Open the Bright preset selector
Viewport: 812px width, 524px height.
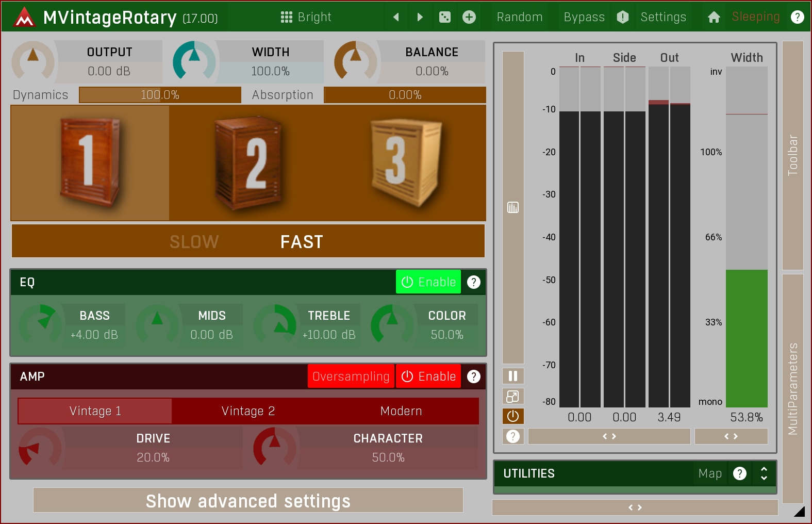point(306,17)
